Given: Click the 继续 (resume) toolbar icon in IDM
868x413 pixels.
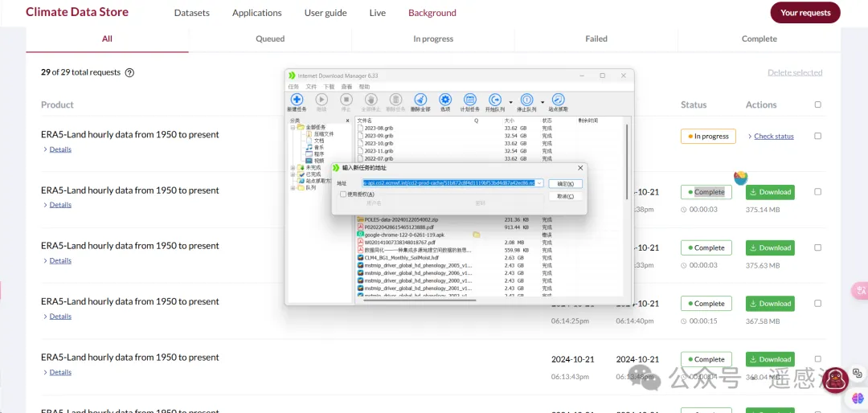Looking at the screenshot, I should [x=321, y=100].
